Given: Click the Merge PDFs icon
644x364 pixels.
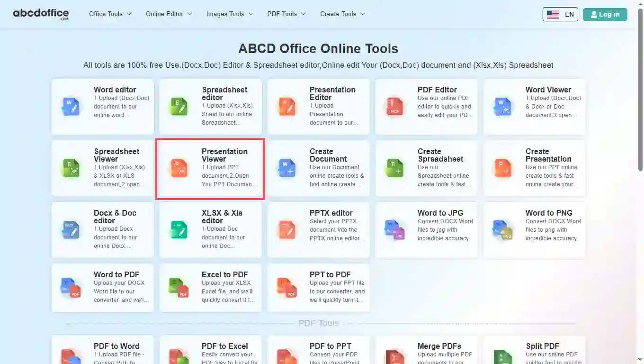Looking at the screenshot, I should point(395,356).
